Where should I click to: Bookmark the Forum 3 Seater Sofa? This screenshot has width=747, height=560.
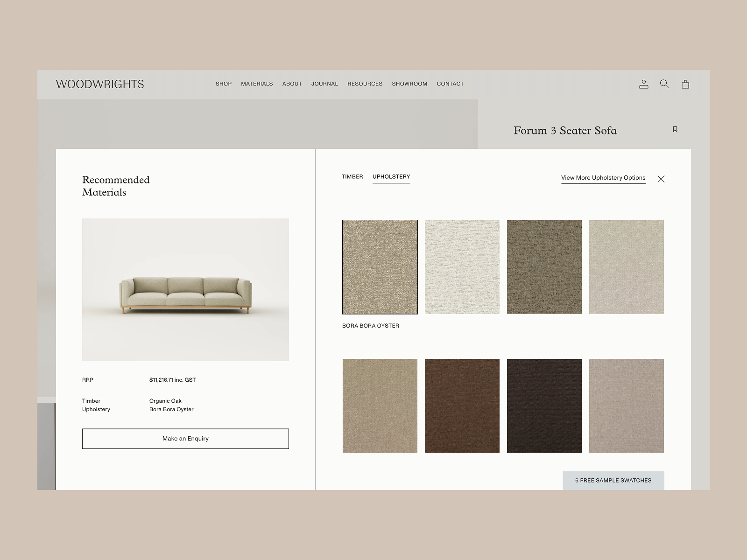tap(675, 129)
